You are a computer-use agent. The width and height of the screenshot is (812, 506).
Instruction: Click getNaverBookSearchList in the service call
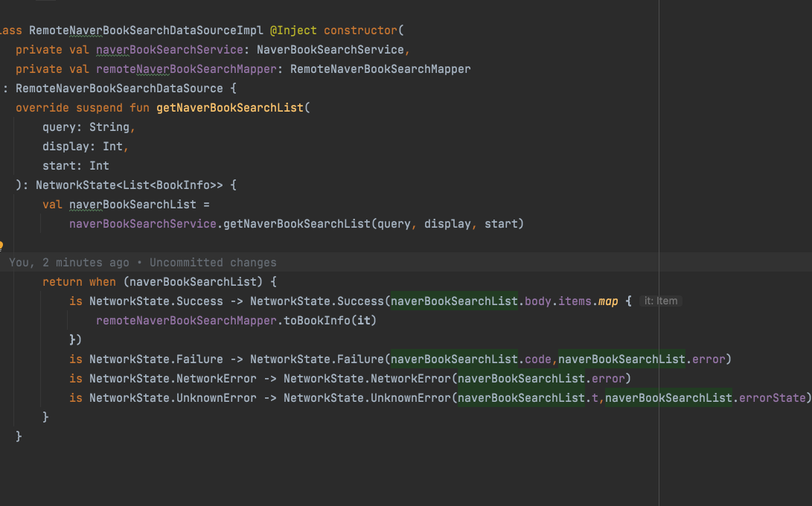297,224
